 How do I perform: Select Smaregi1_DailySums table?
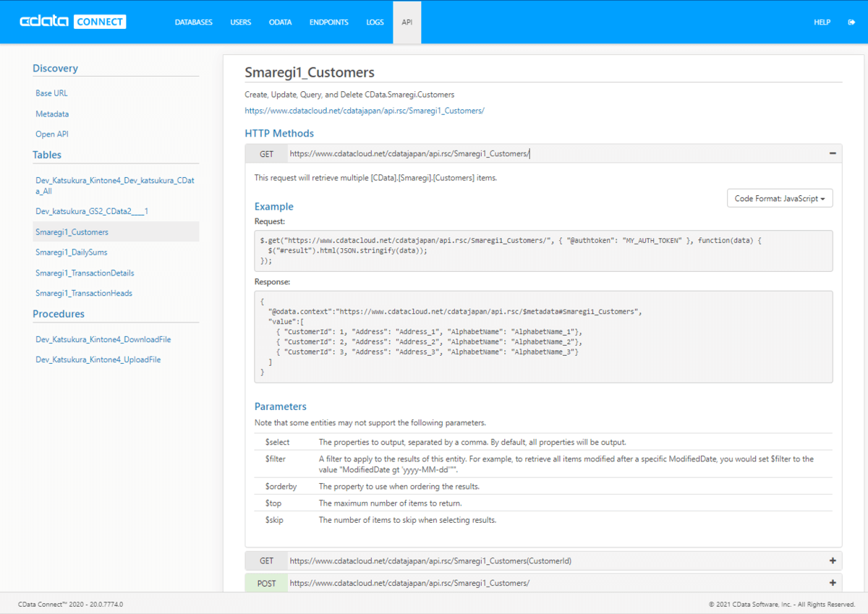click(71, 252)
